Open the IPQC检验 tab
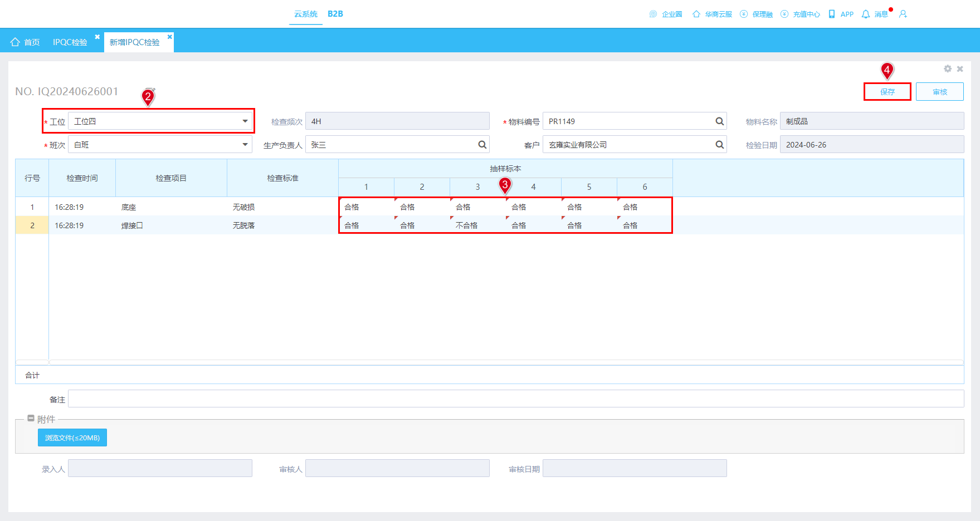Screen dimensions: 980x521 pyautogui.click(x=70, y=42)
